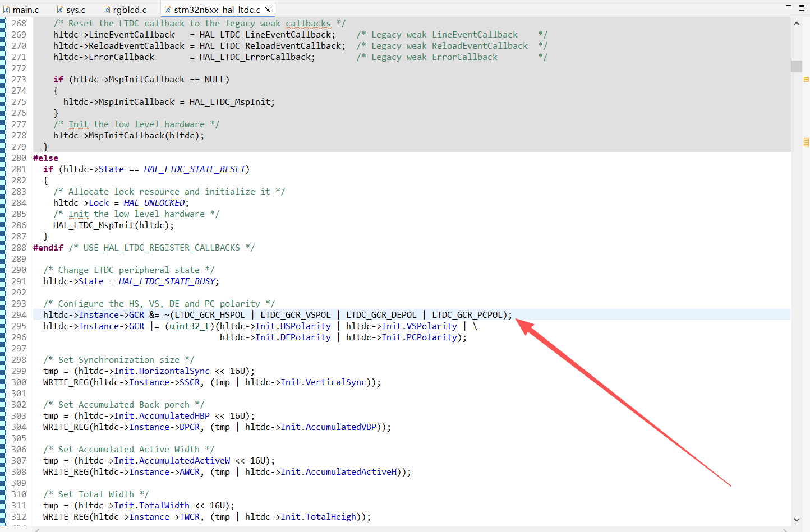810x532 pixels.
Task: Minimize the editor area
Action: coord(788,7)
